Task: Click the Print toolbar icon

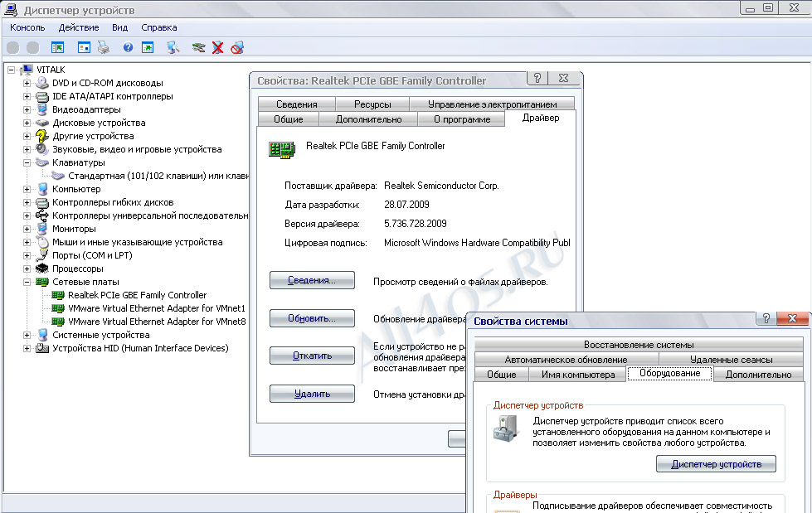Action: 104,48
